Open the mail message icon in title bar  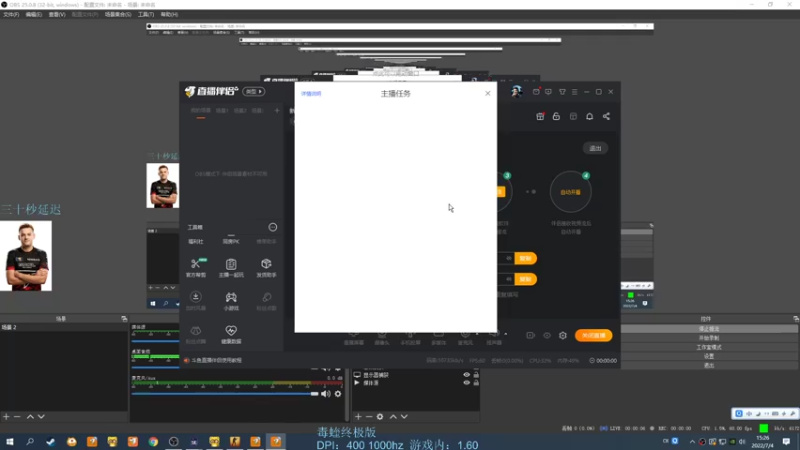[x=536, y=92]
